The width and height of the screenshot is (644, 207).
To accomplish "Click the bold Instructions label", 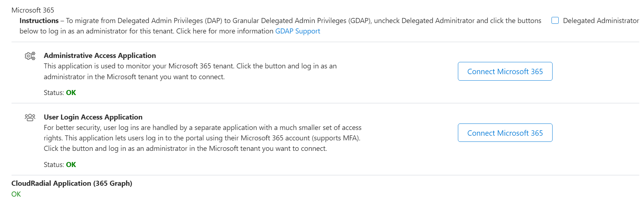I will pos(39,21).
